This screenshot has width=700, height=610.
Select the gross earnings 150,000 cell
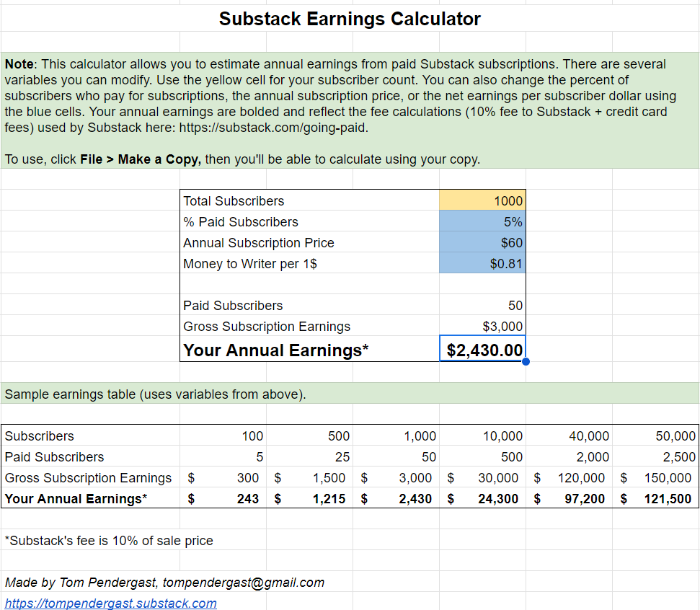pyautogui.click(x=655, y=477)
